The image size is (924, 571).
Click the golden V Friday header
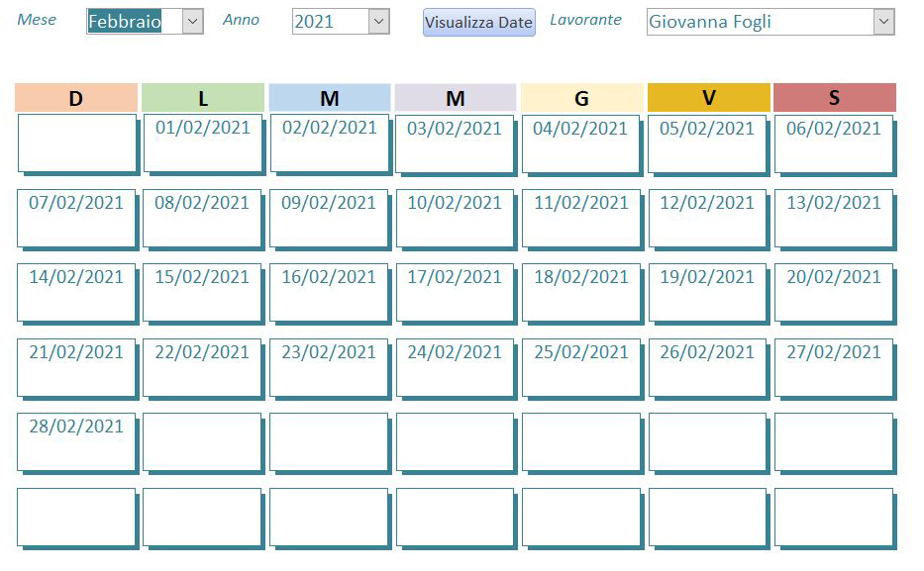[x=708, y=98]
